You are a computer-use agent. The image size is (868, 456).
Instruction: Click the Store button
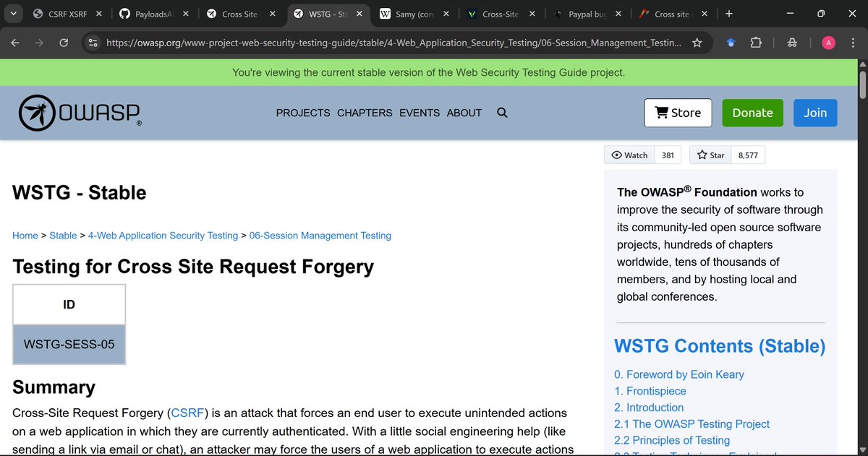678,113
